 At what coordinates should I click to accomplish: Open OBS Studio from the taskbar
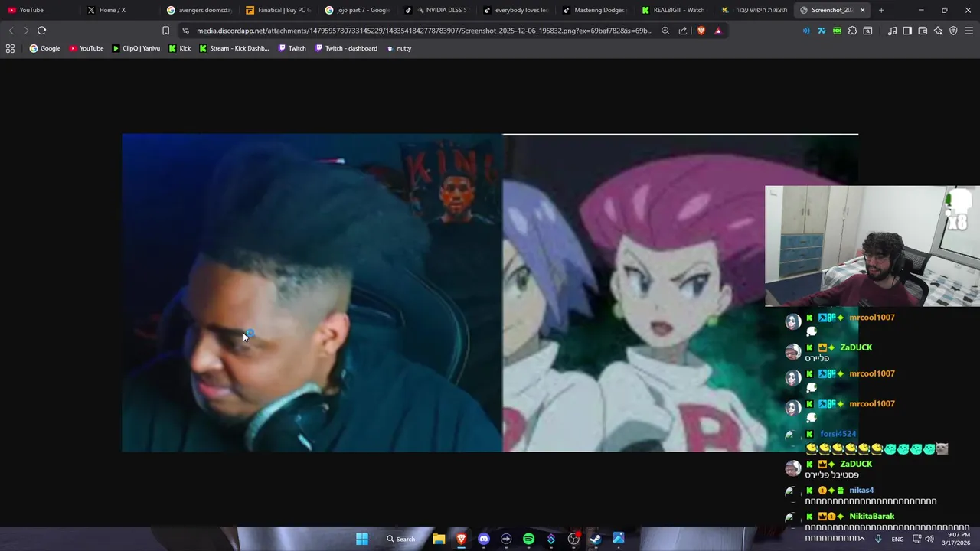tap(573, 539)
